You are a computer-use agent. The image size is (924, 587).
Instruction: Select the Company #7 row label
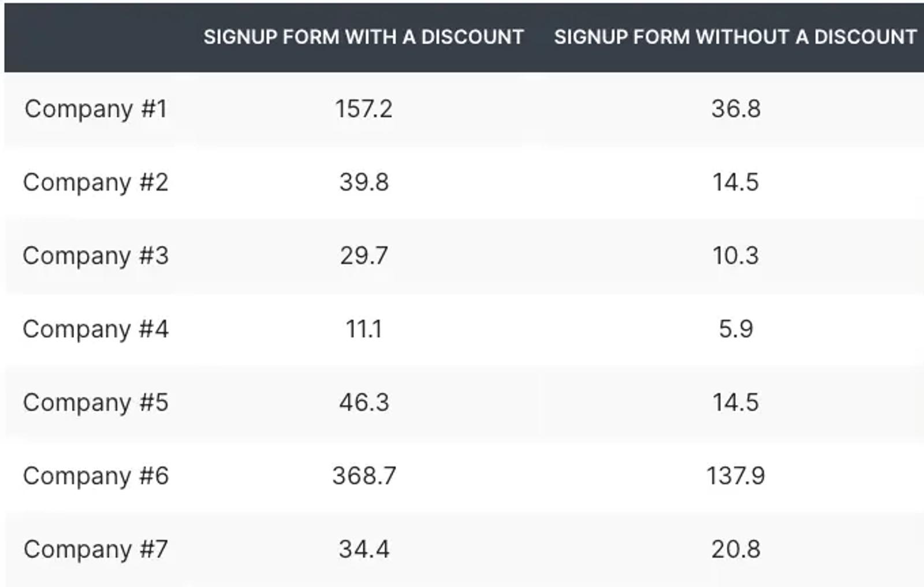click(96, 549)
